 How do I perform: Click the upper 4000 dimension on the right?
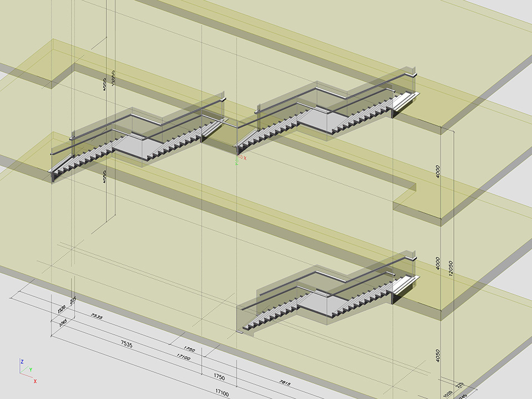coord(437,171)
